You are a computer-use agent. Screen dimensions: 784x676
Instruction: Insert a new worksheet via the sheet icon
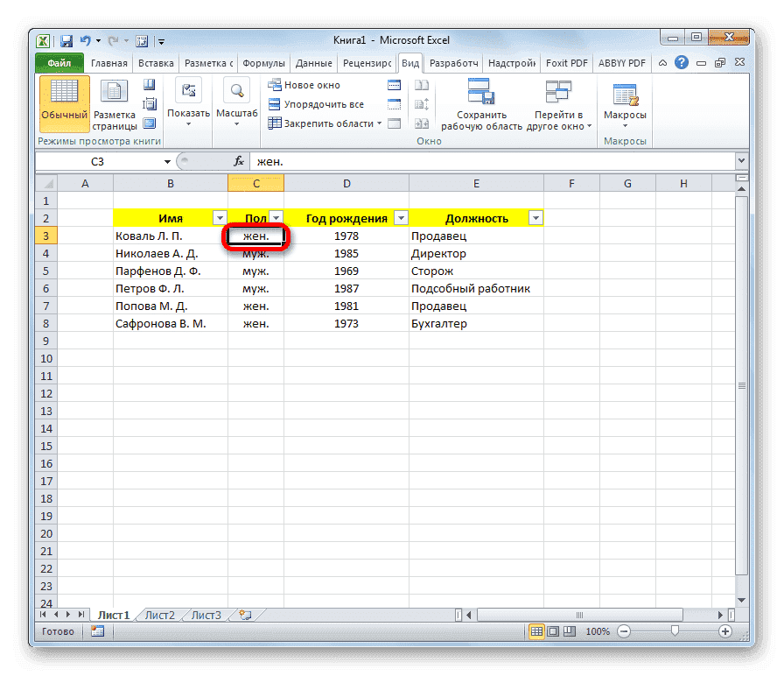point(246,615)
